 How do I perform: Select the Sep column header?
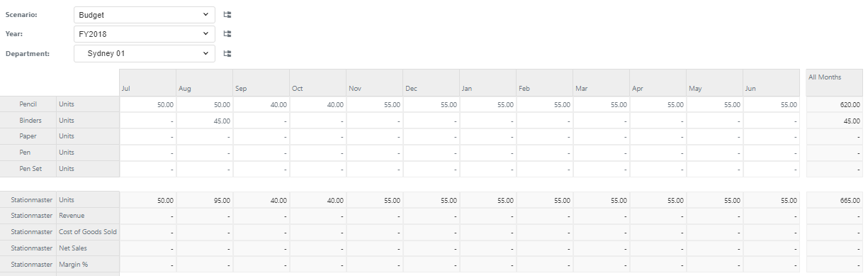click(x=261, y=82)
